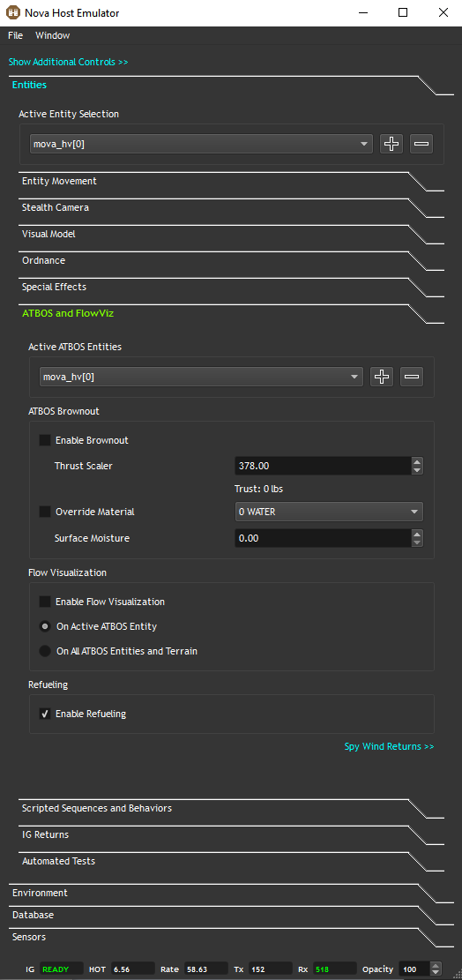Image resolution: width=462 pixels, height=980 pixels.
Task: Select On All ATBOS Entities and Terrain
Action: (x=45, y=651)
